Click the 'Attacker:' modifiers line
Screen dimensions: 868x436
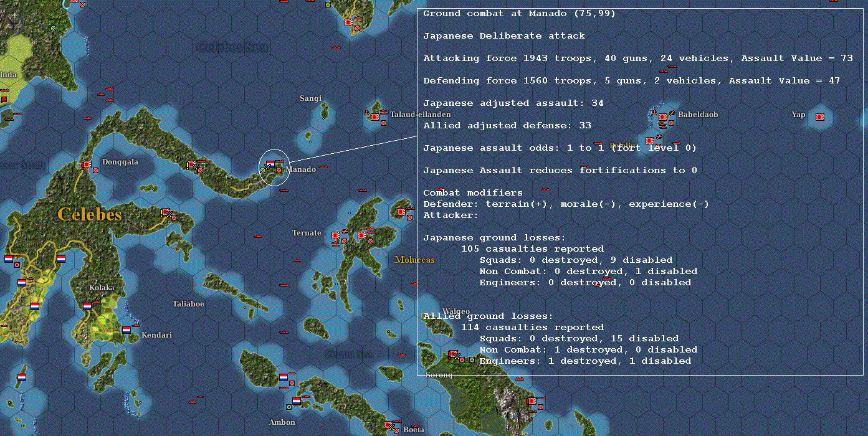point(451,216)
